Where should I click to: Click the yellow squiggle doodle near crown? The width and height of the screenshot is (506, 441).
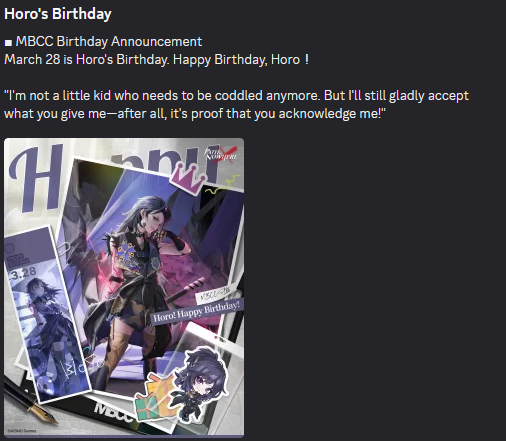222,186
